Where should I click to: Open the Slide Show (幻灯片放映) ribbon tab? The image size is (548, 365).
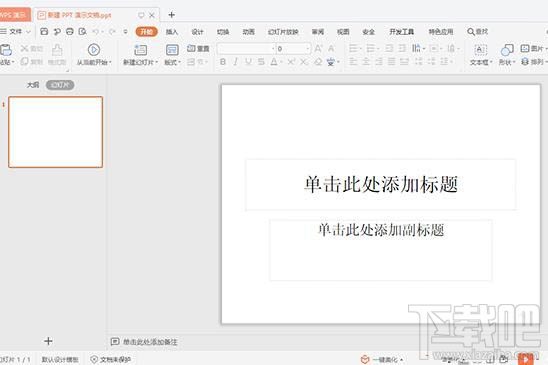coord(283,32)
